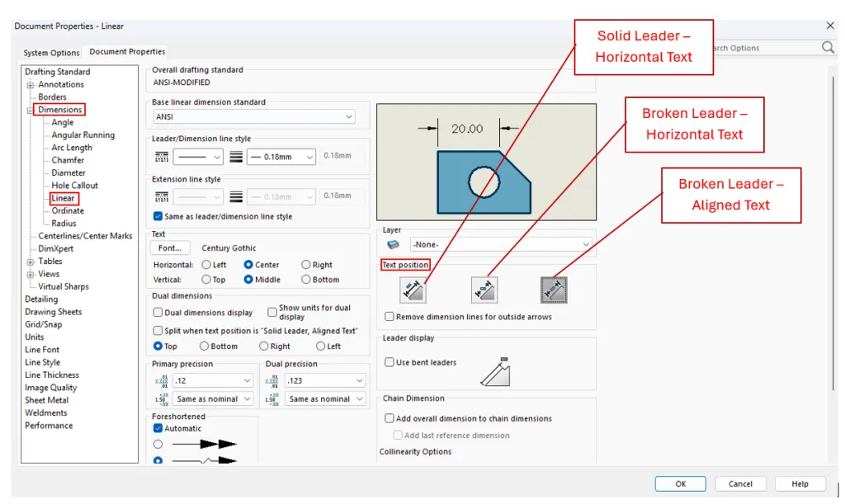Click the bent leader preview icon

coord(496,371)
